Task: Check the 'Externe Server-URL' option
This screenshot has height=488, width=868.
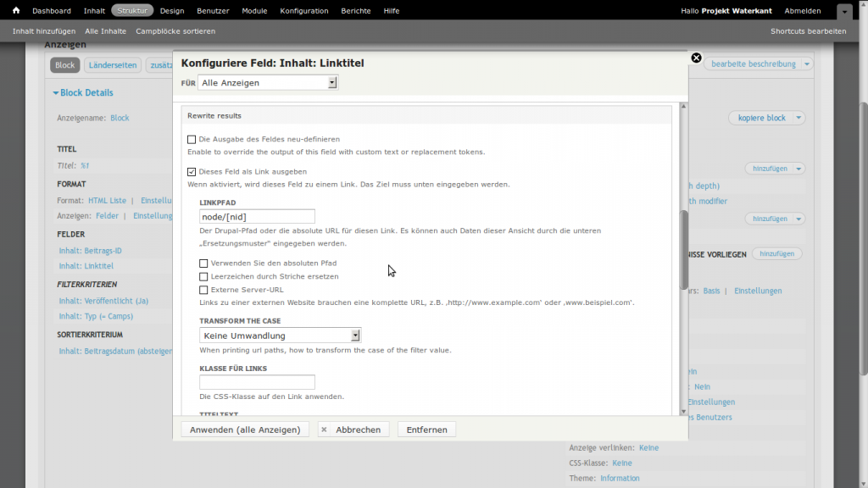Action: coord(203,290)
